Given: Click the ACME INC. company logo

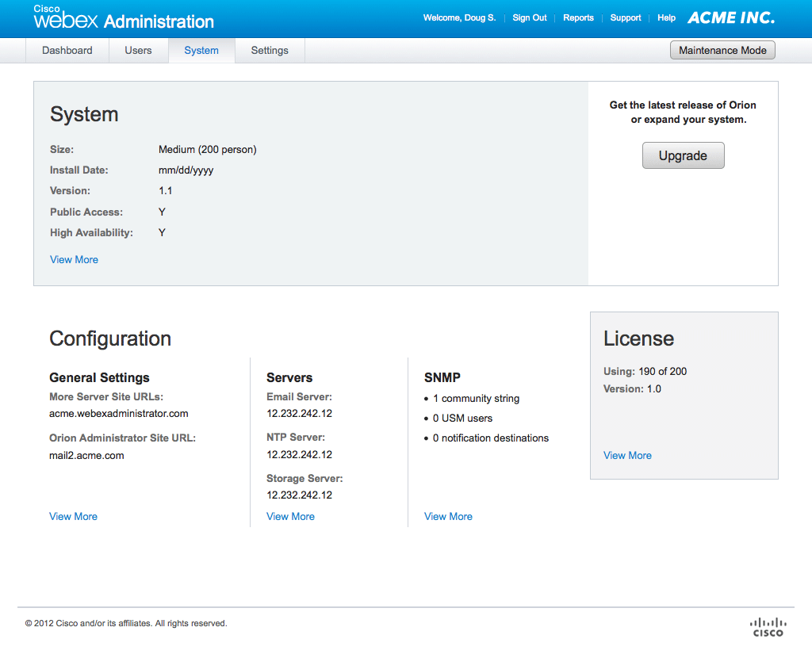Looking at the screenshot, I should [x=730, y=17].
